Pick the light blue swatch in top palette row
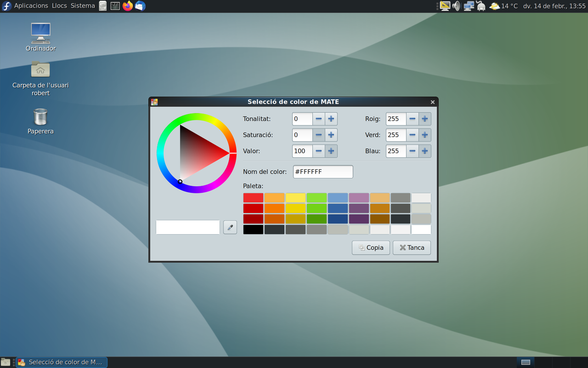 (338, 198)
